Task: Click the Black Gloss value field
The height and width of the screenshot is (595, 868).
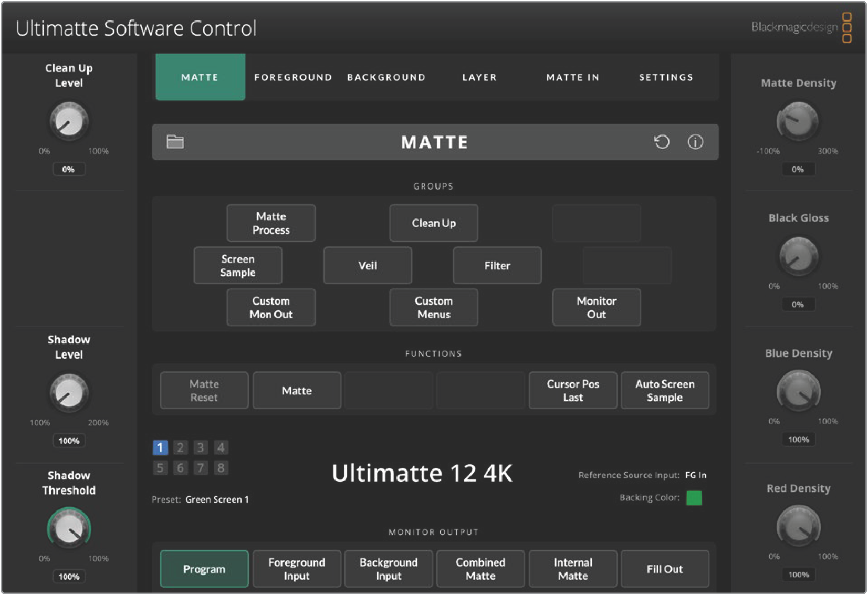Action: (798, 304)
